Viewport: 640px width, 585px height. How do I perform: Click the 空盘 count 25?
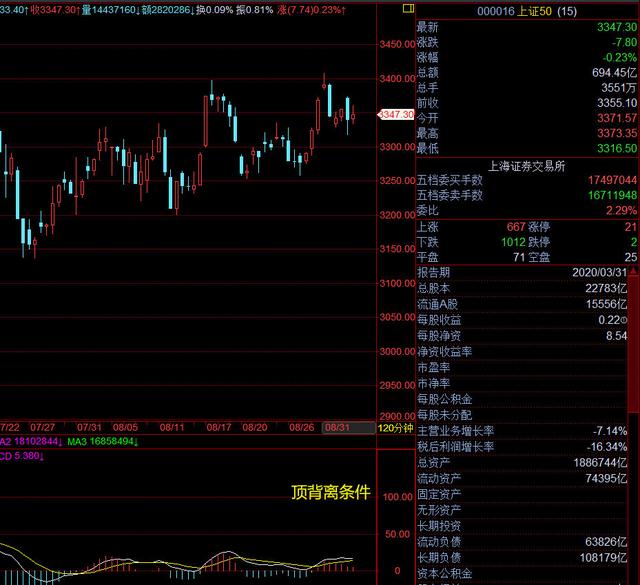click(631, 257)
